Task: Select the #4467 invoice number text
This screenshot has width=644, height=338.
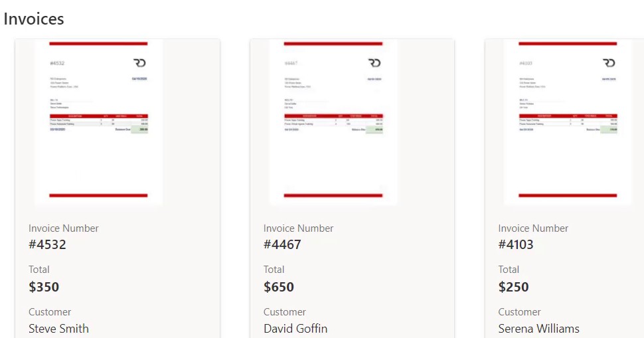Action: pyautogui.click(x=282, y=245)
